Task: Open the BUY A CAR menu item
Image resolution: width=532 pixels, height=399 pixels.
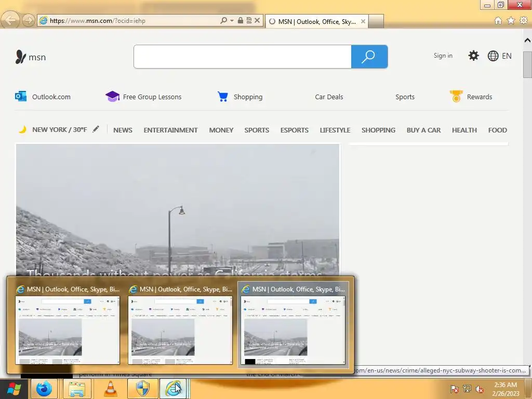Action: click(x=424, y=130)
